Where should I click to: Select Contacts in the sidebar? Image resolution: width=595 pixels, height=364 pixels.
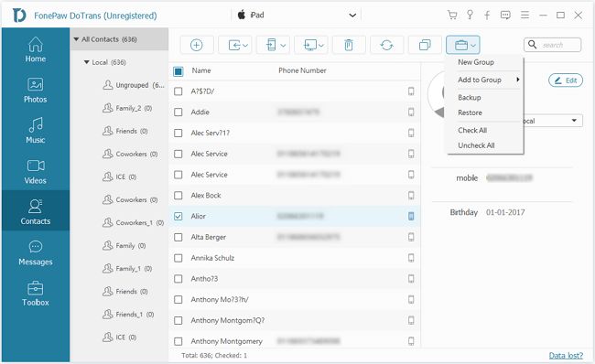(x=36, y=211)
